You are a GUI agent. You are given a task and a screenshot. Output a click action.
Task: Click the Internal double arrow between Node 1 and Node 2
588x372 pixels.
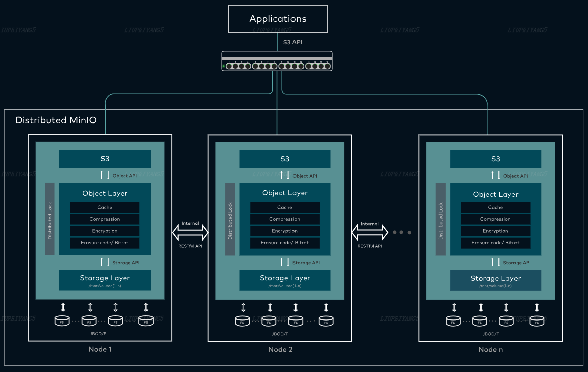(190, 233)
